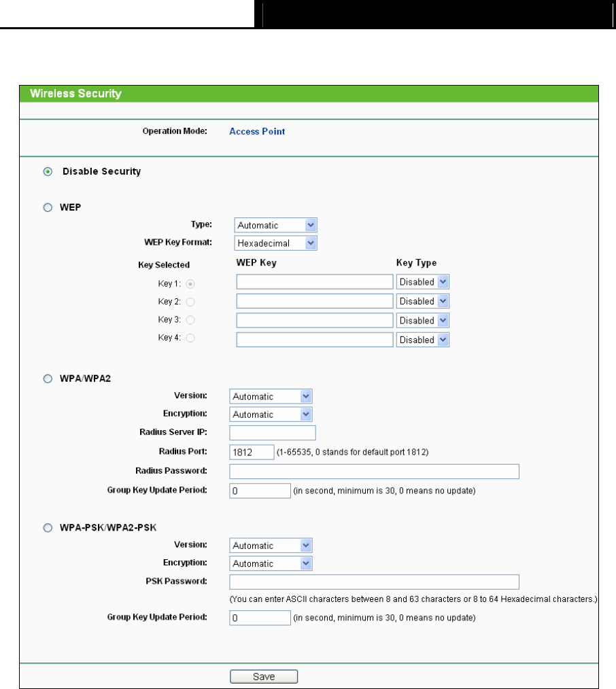The height and width of the screenshot is (689, 616).
Task: Open the WPA/WPA2 Encryption dropdown
Action: pyautogui.click(x=271, y=414)
